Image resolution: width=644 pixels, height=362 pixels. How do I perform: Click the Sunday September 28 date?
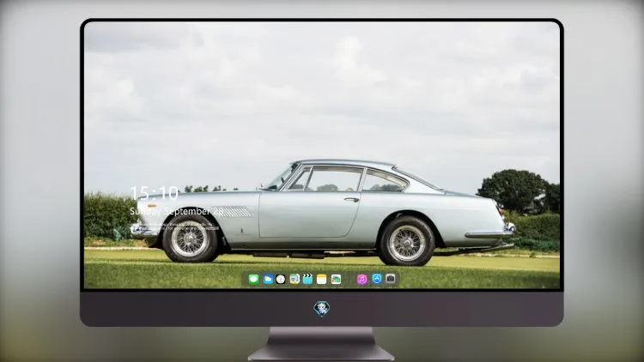click(x=176, y=211)
